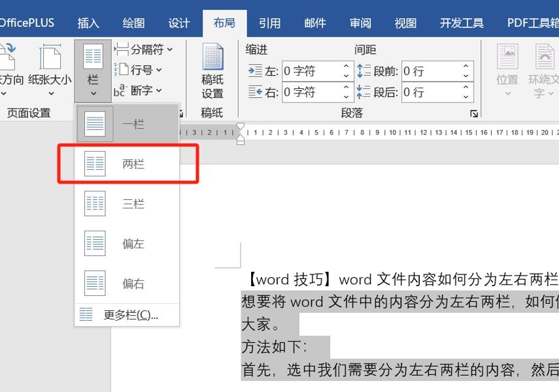
Task: Click the up stepper of 段后 spacing
Action: point(465,88)
